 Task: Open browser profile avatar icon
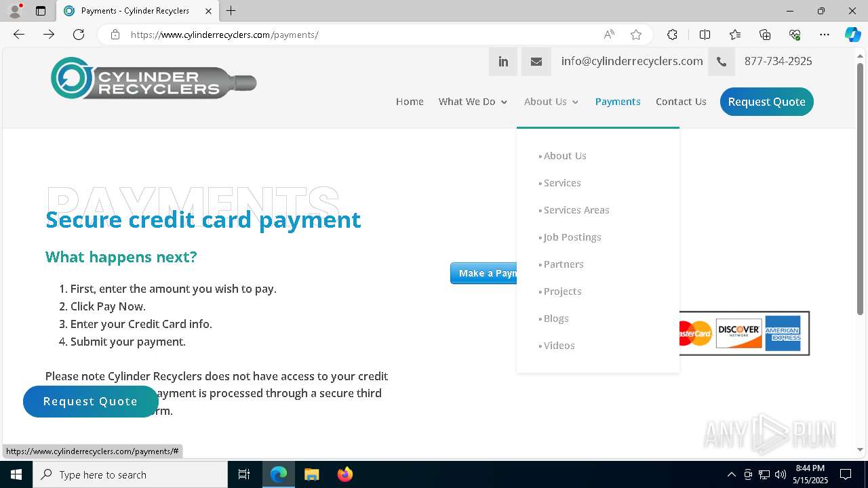coord(15,11)
